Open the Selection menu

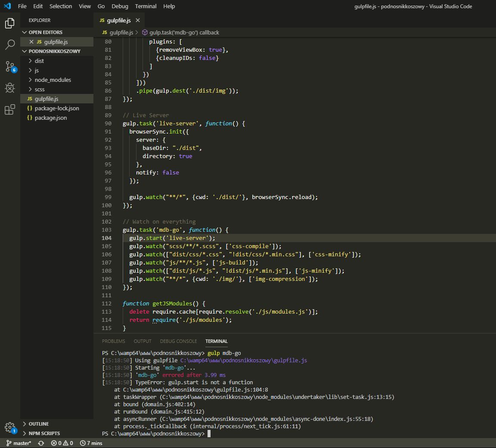click(61, 6)
